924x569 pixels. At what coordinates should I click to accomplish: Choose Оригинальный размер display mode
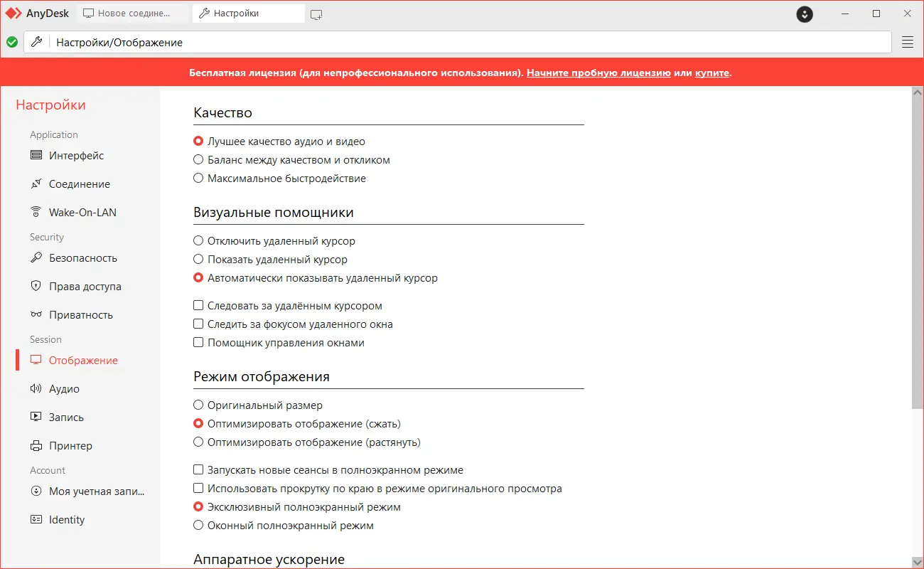pyautogui.click(x=199, y=405)
